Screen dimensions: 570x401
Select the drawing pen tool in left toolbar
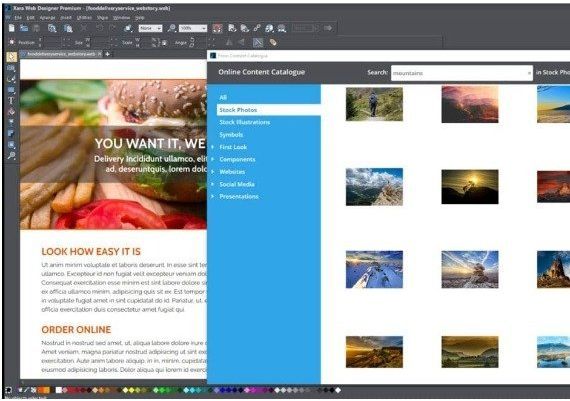[11, 79]
